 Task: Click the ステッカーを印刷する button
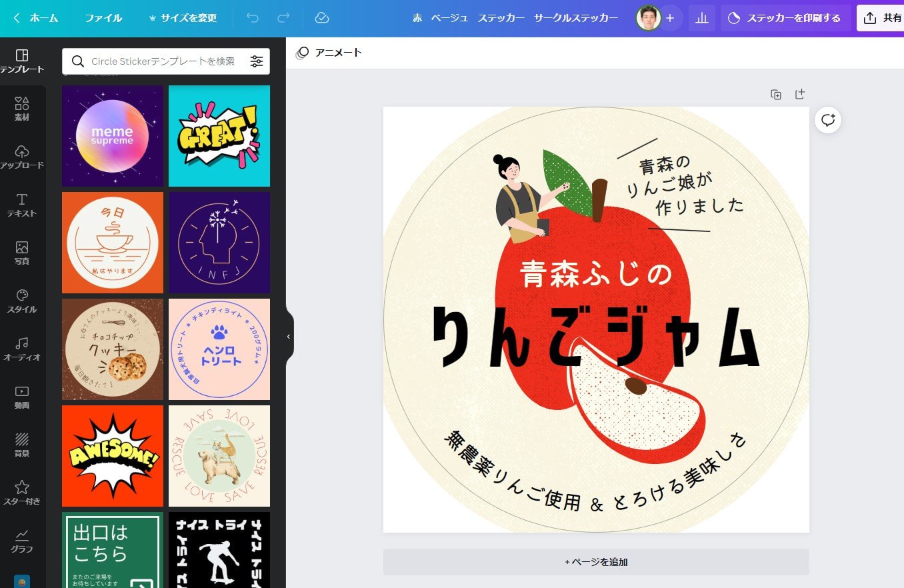point(785,18)
